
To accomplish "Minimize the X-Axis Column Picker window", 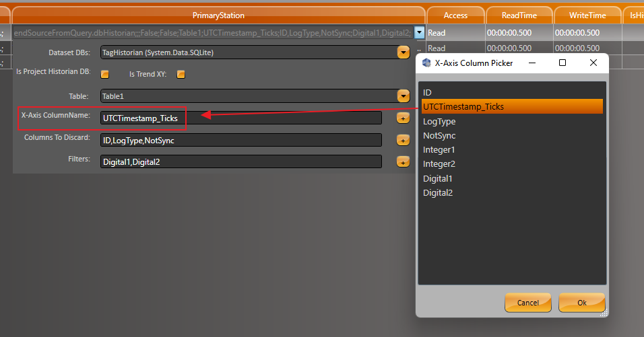I will point(532,63).
